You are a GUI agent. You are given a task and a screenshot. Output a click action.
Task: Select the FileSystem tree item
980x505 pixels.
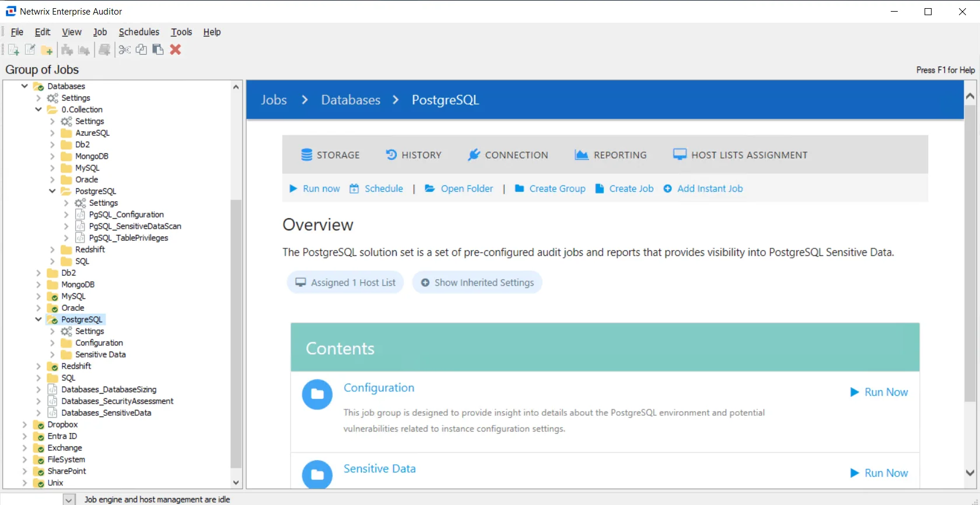(x=66, y=460)
